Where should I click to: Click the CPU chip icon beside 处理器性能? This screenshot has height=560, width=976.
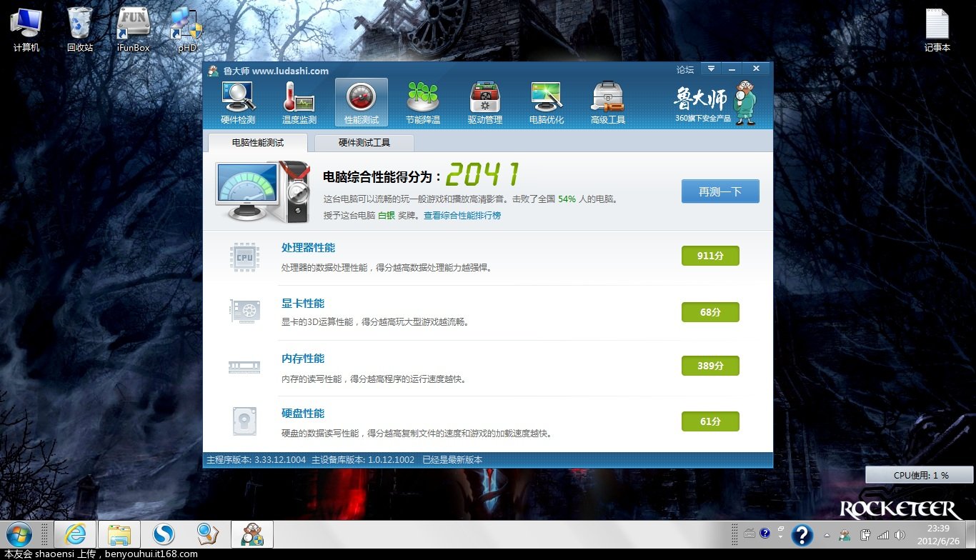pos(244,257)
